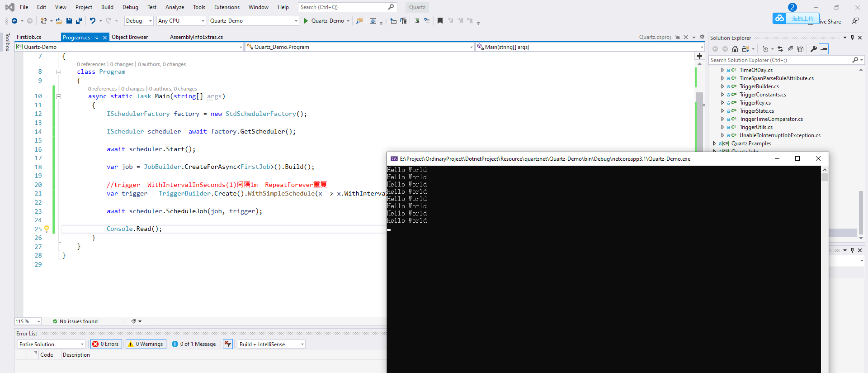Screen dimensions: 868x373
Task: Select TimeOfDay.cs in Solution Explorer
Action: (756, 70)
